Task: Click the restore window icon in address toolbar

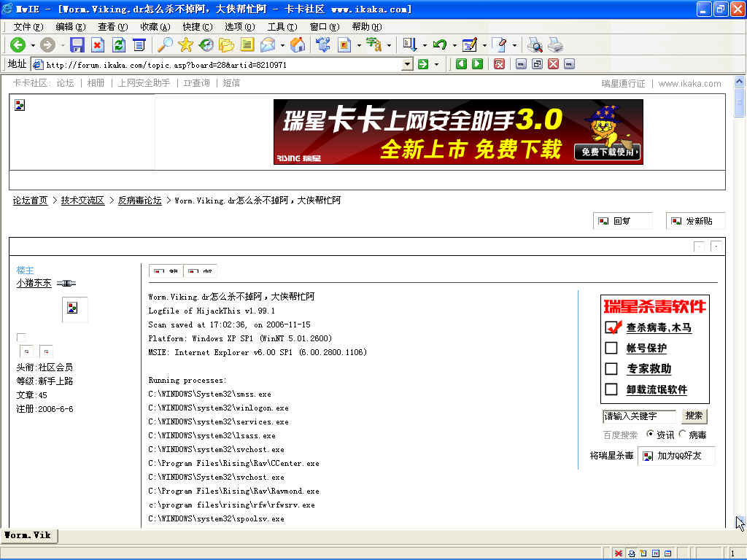Action: pos(538,64)
